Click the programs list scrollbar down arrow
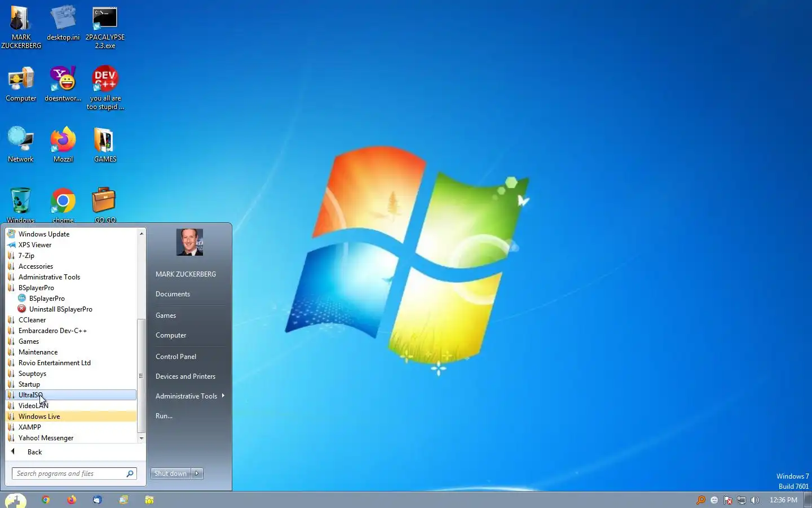Screen dimensions: 812x508 click(142, 439)
